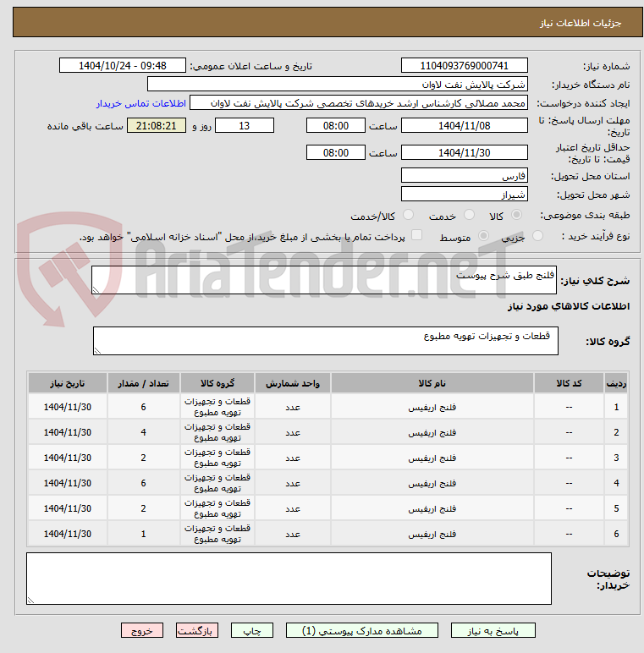This screenshot has width=644, height=653.
Task: Select the کالا/خدمت radio button
Action: [408, 215]
